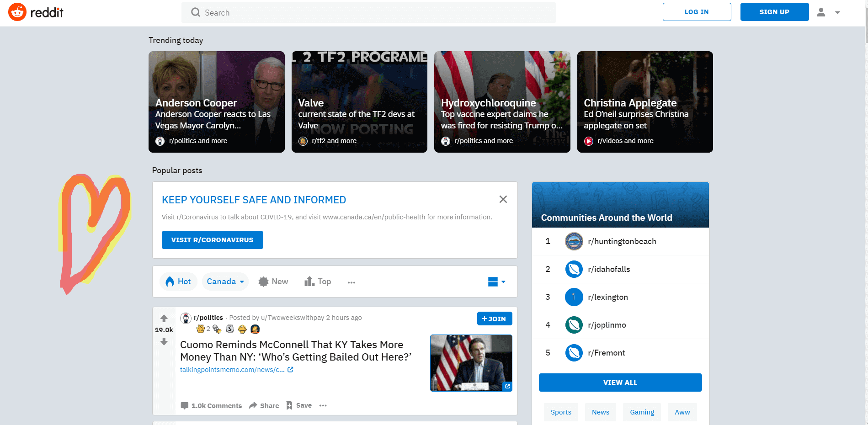Click r/tf2 avatar in Valve trending card
868x425 pixels.
pyautogui.click(x=303, y=141)
